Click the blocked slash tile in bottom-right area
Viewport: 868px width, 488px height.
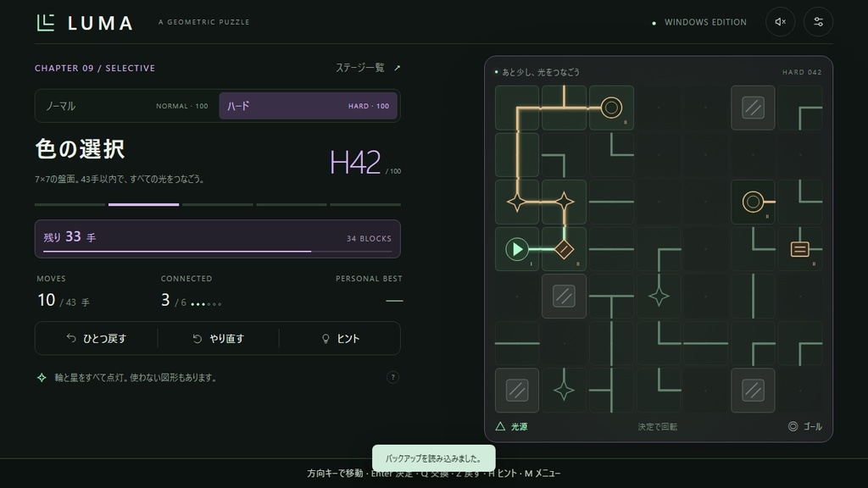(x=753, y=390)
